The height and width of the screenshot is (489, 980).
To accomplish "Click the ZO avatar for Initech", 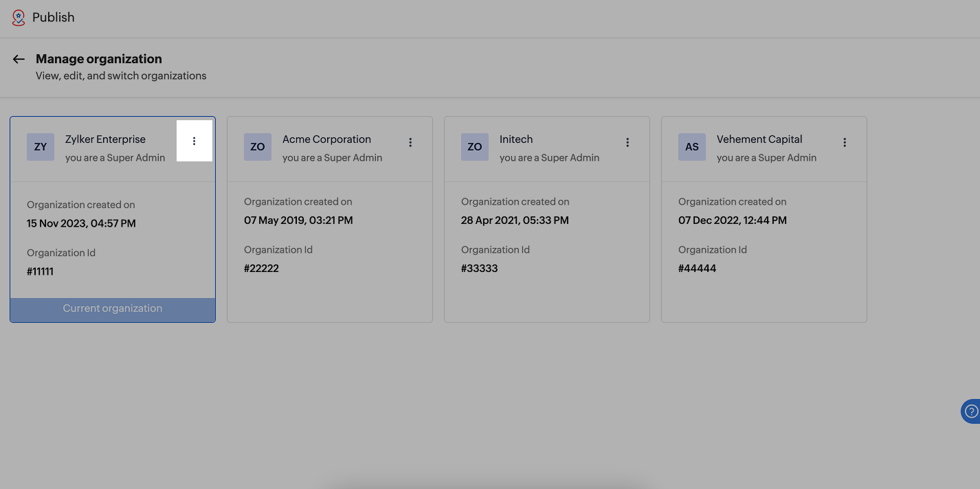I will [x=475, y=147].
